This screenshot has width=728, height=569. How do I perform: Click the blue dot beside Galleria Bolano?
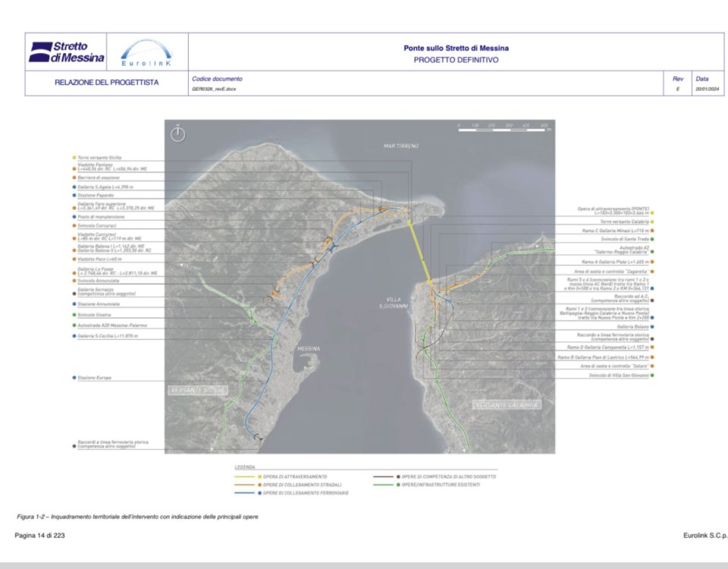pos(652,326)
